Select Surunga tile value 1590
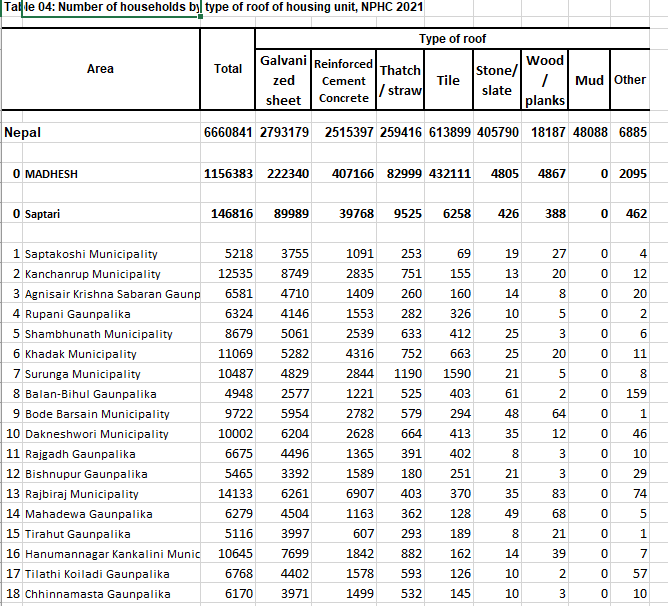 pyautogui.click(x=449, y=374)
